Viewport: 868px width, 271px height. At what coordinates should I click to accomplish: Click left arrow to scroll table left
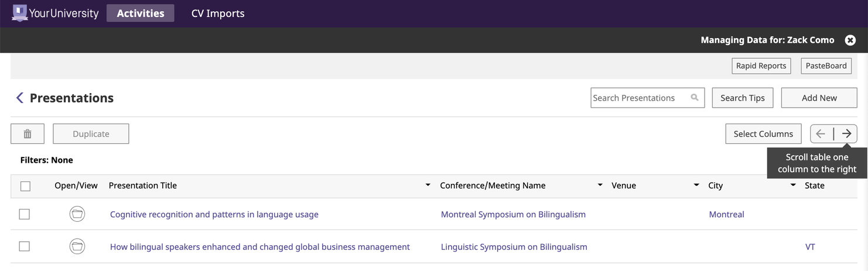pyautogui.click(x=821, y=133)
